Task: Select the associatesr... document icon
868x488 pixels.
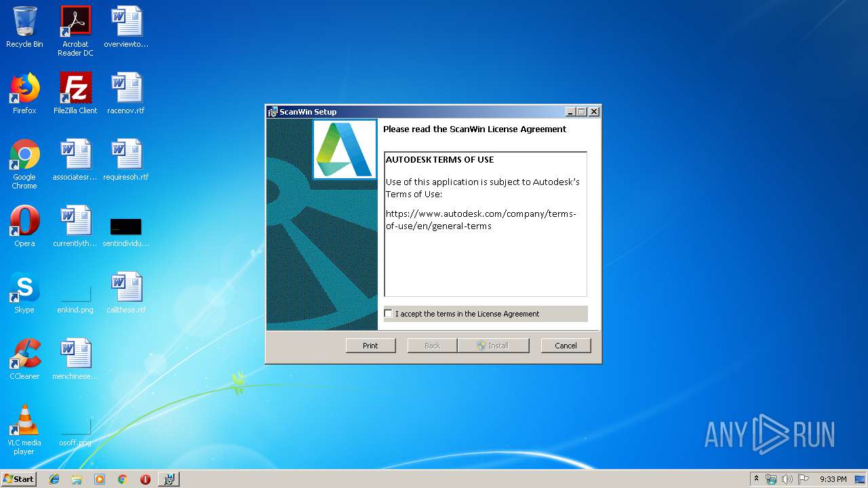Action: click(75, 160)
